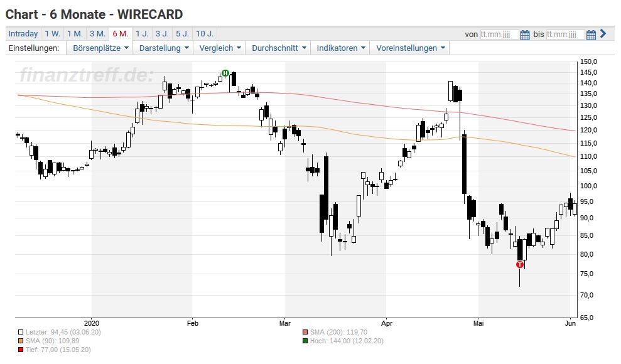Click the orange SMA (90) legend swatch
Image resolution: width=621 pixels, height=364 pixels.
[21, 341]
